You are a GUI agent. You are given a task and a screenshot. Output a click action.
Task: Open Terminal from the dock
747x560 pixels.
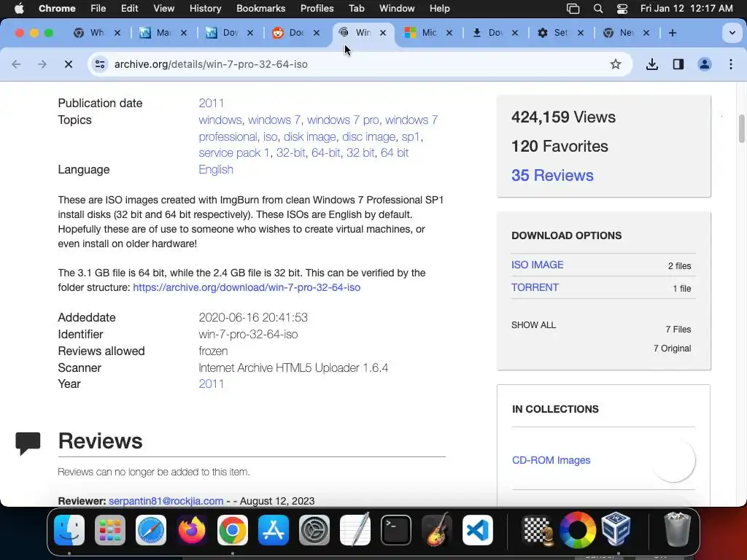(x=396, y=530)
